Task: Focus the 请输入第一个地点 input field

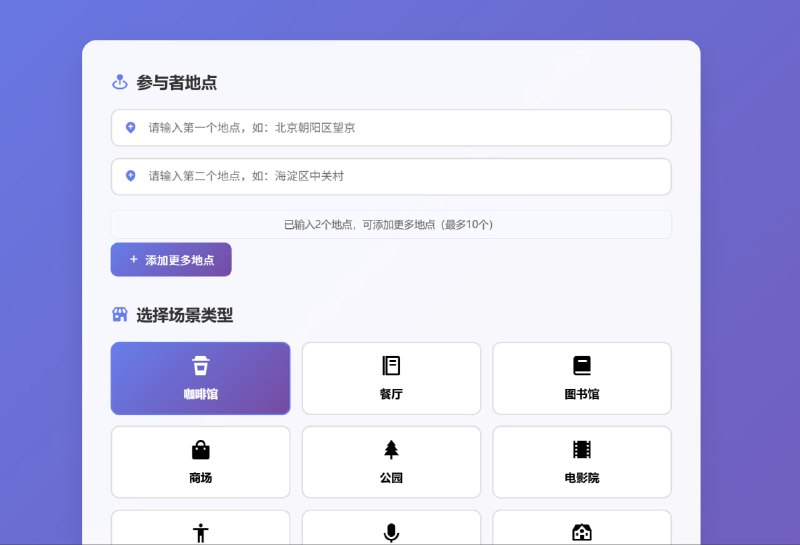Action: click(x=400, y=128)
